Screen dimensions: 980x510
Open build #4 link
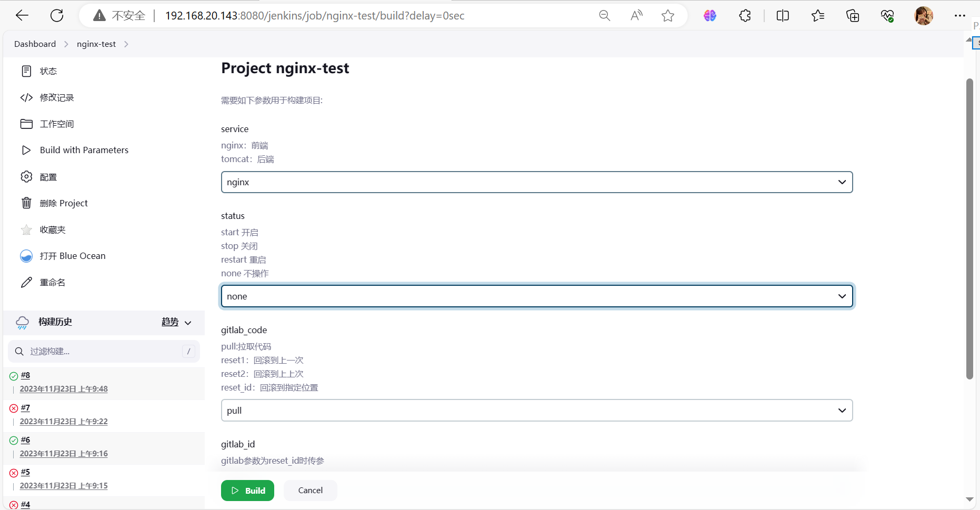pos(25,504)
